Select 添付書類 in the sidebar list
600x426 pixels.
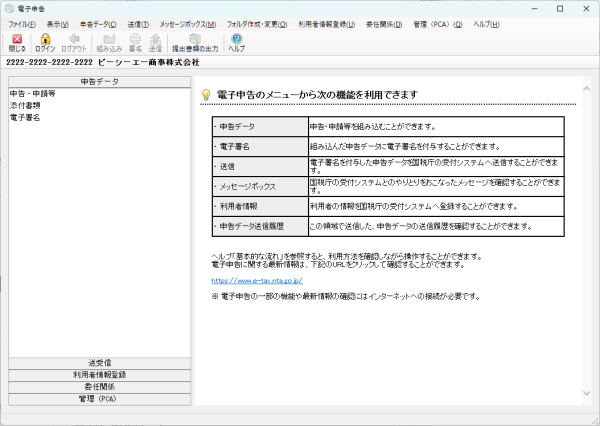point(25,105)
